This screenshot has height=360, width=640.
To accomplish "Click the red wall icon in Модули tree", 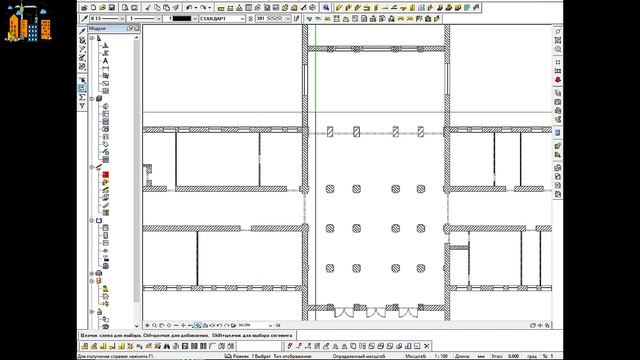I will click(105, 175).
